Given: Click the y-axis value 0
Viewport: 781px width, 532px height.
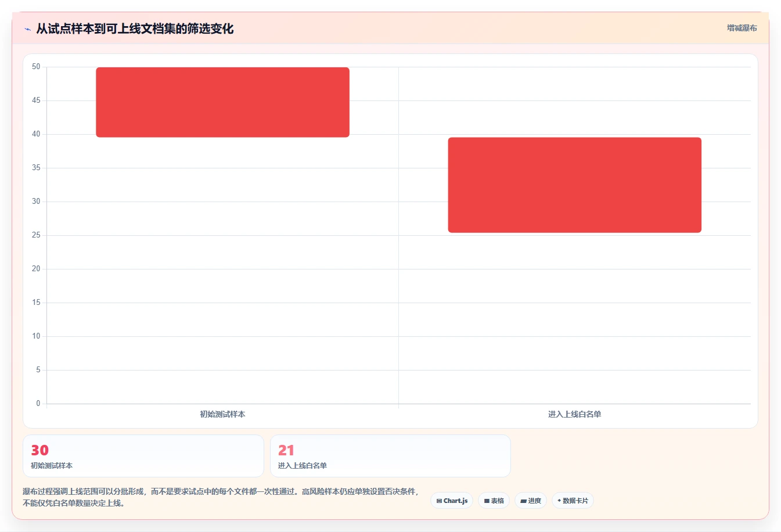Looking at the screenshot, I should (x=38, y=404).
